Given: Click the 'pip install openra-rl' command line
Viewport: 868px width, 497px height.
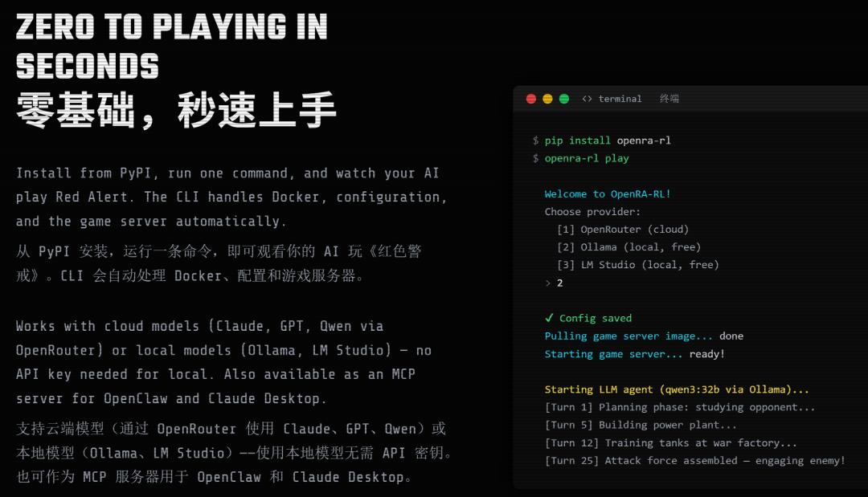Looking at the screenshot, I should coord(602,141).
